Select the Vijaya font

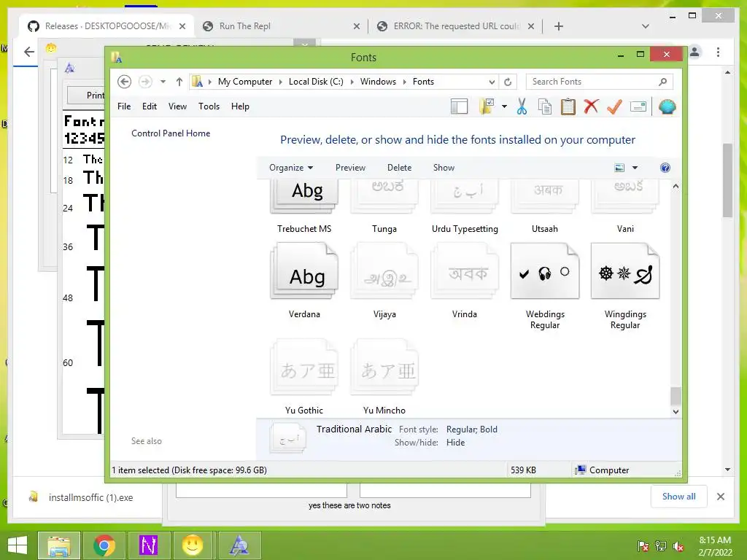(x=384, y=281)
